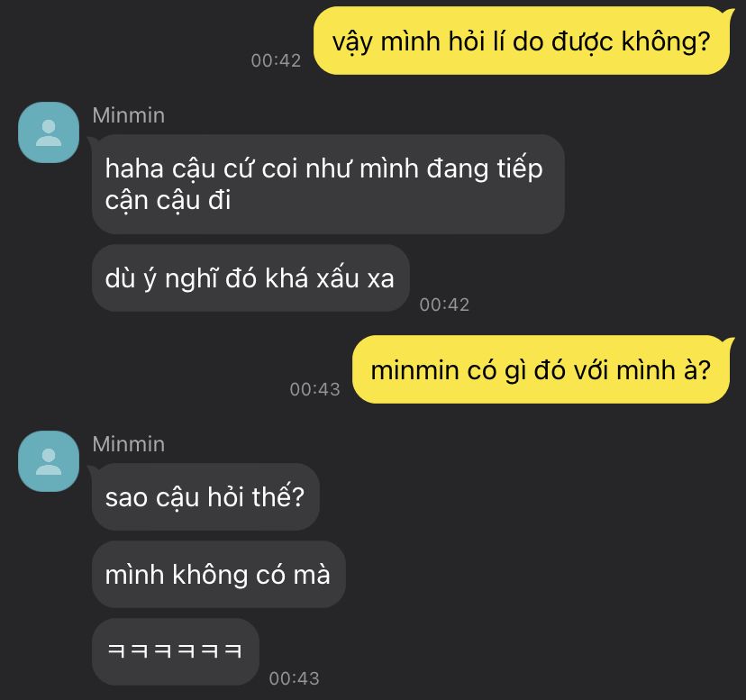Open Minmin's avatar beside second message group
Screen dimensions: 746x700
click(49, 461)
